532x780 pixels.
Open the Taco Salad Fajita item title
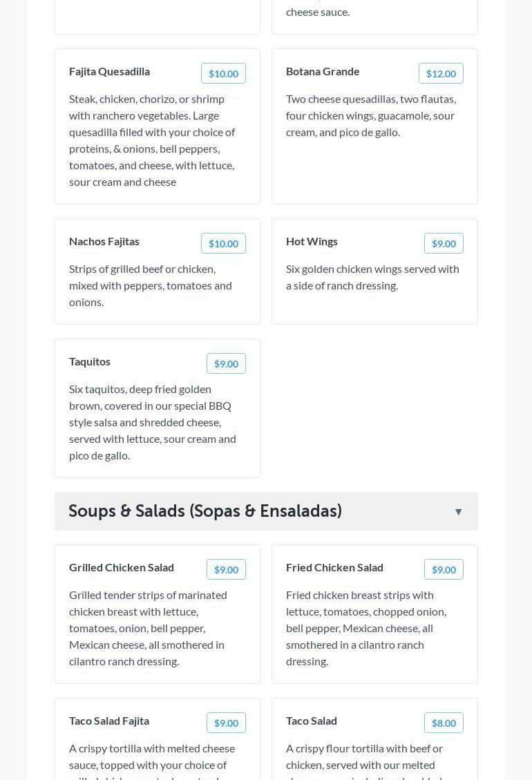coord(109,721)
